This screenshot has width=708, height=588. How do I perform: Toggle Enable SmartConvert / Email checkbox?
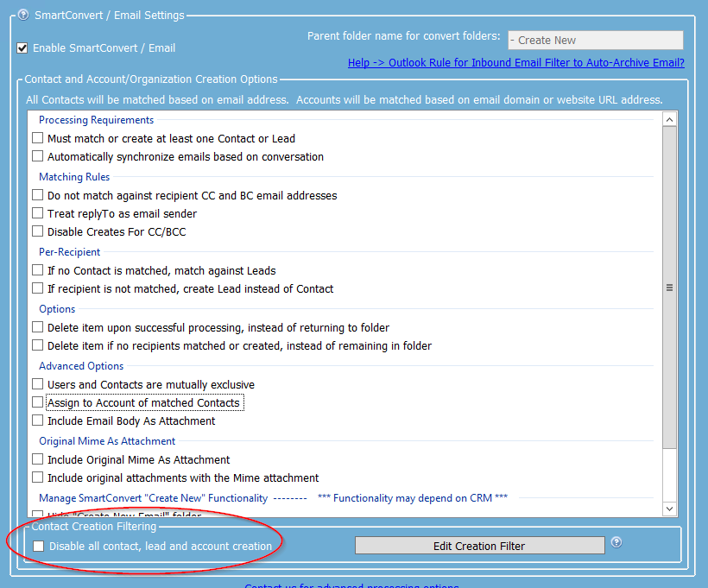[x=22, y=47]
